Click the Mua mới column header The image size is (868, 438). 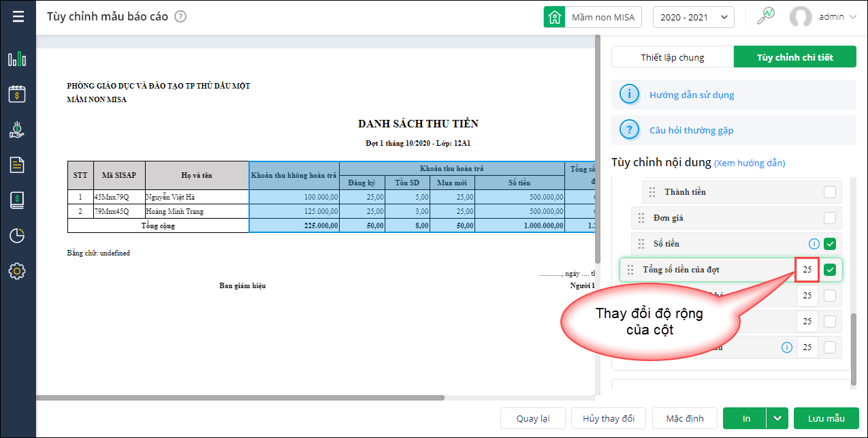point(452,183)
